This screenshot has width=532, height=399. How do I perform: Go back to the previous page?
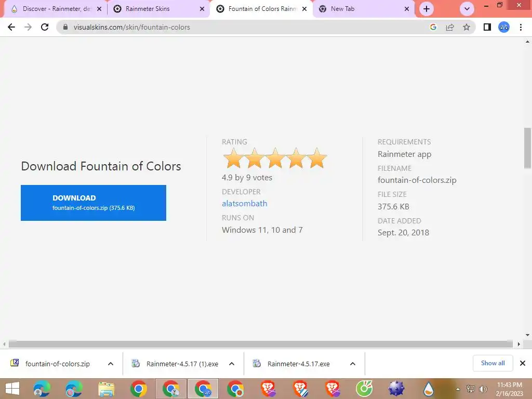click(x=11, y=27)
